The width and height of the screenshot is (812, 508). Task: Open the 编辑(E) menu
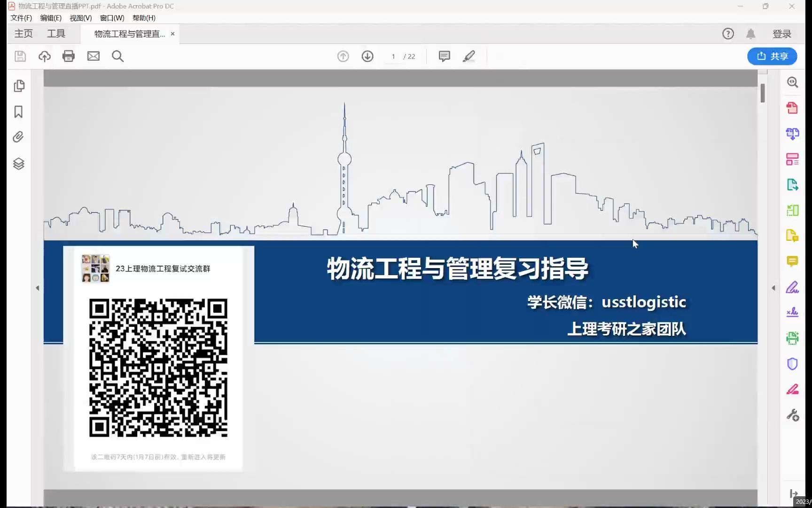click(x=51, y=18)
